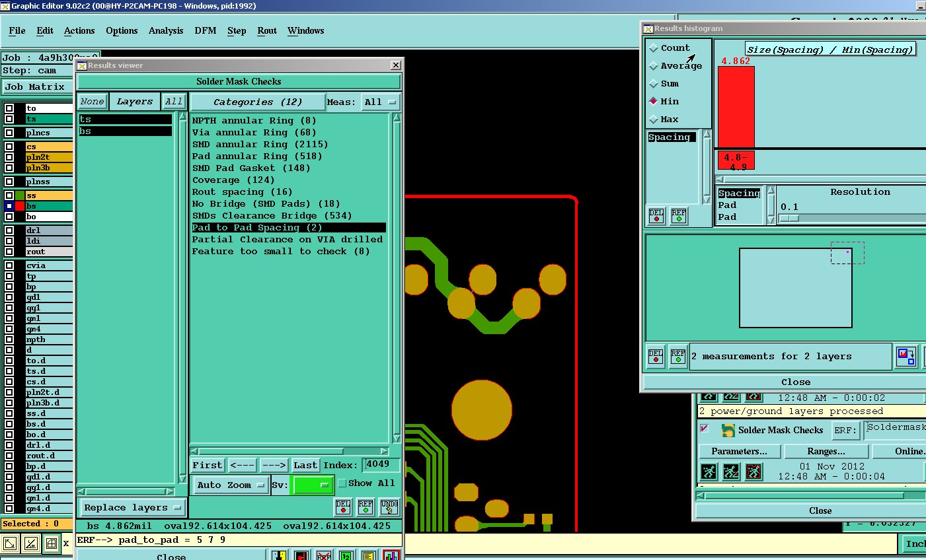This screenshot has height=560, width=926.
Task: Click Spacing/Pad list down arrow in histogram
Action: pos(771,220)
